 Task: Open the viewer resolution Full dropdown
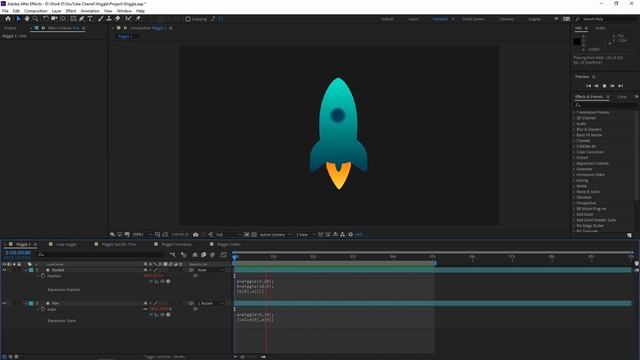click(x=228, y=235)
